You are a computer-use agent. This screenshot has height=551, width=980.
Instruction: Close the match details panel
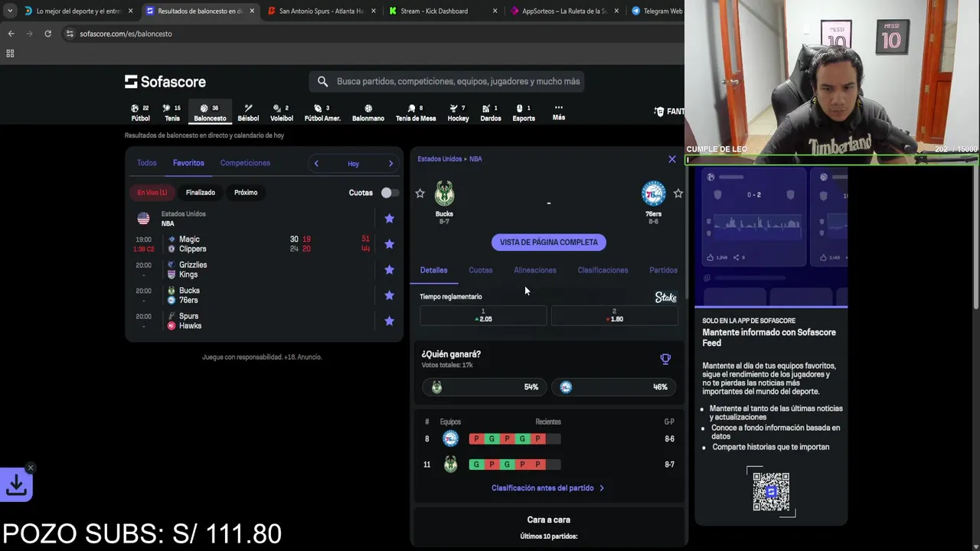point(672,159)
